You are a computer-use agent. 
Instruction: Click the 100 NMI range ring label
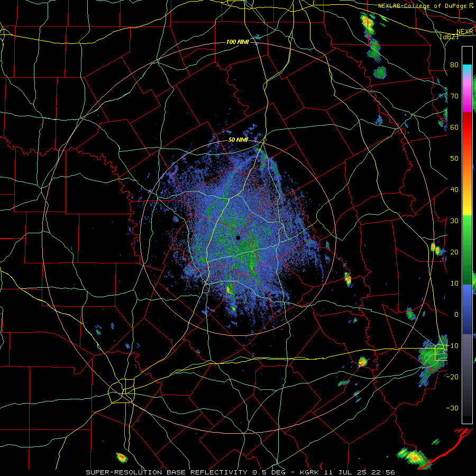[x=237, y=42]
